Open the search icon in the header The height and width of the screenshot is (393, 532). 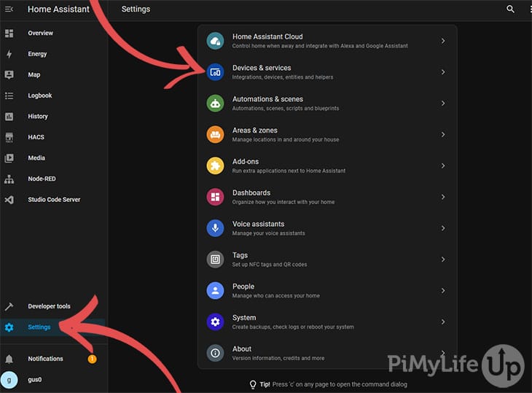click(x=510, y=9)
